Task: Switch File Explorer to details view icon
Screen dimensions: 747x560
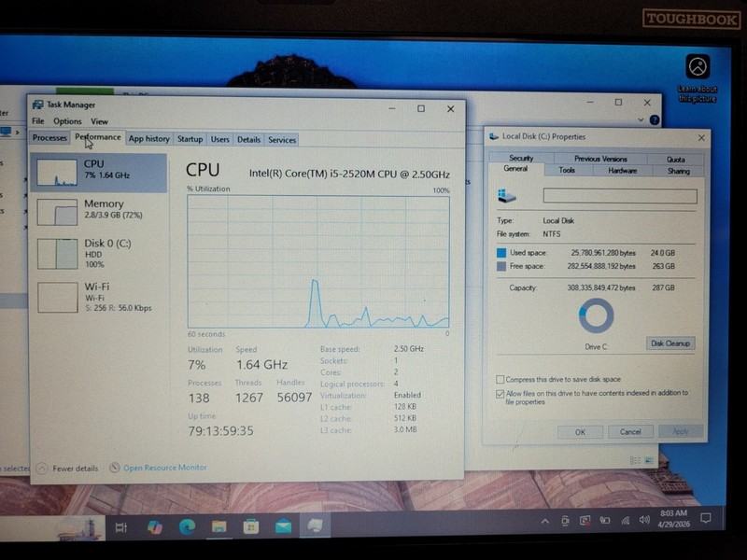Action: 635,460
